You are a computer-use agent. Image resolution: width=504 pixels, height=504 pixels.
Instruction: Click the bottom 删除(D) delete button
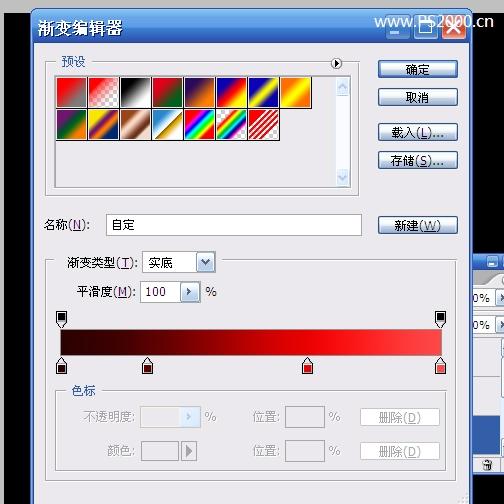tap(400, 452)
